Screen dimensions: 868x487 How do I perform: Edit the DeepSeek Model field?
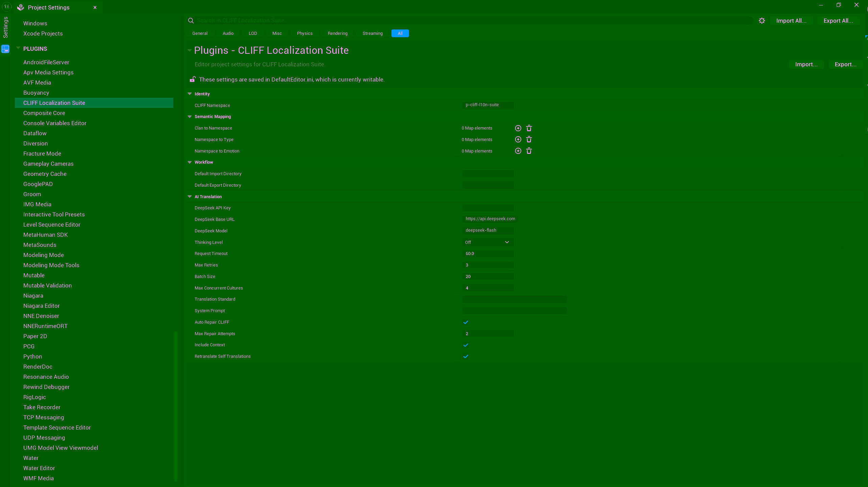[x=488, y=230]
